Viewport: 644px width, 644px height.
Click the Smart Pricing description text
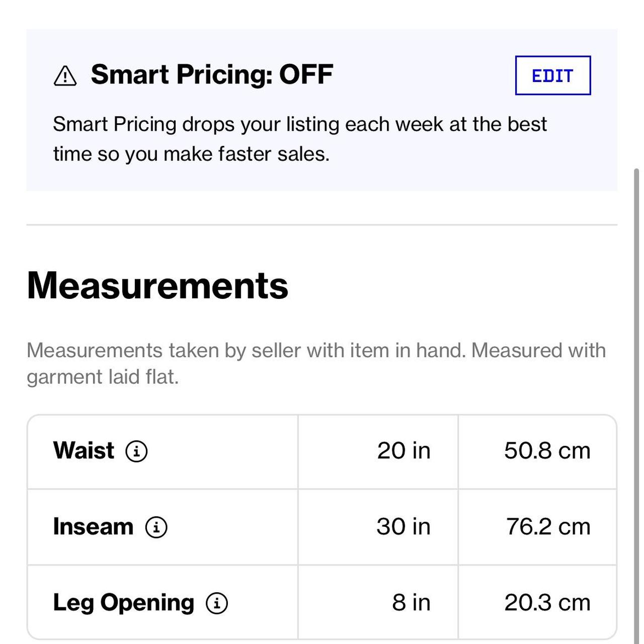click(299, 139)
